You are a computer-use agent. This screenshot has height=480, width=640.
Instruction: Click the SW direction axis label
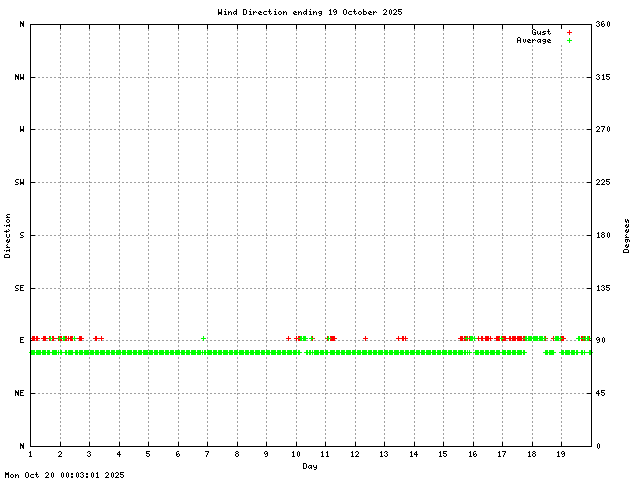(21, 183)
